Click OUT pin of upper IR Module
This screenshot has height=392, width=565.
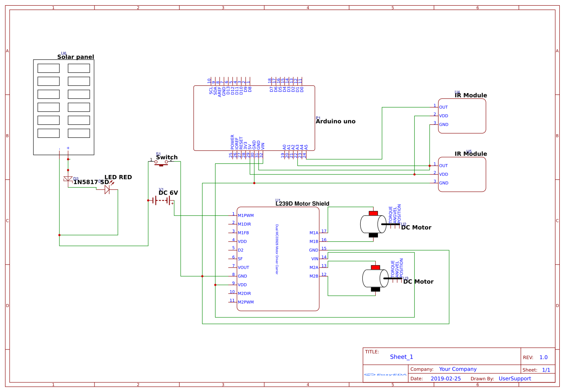(443, 107)
